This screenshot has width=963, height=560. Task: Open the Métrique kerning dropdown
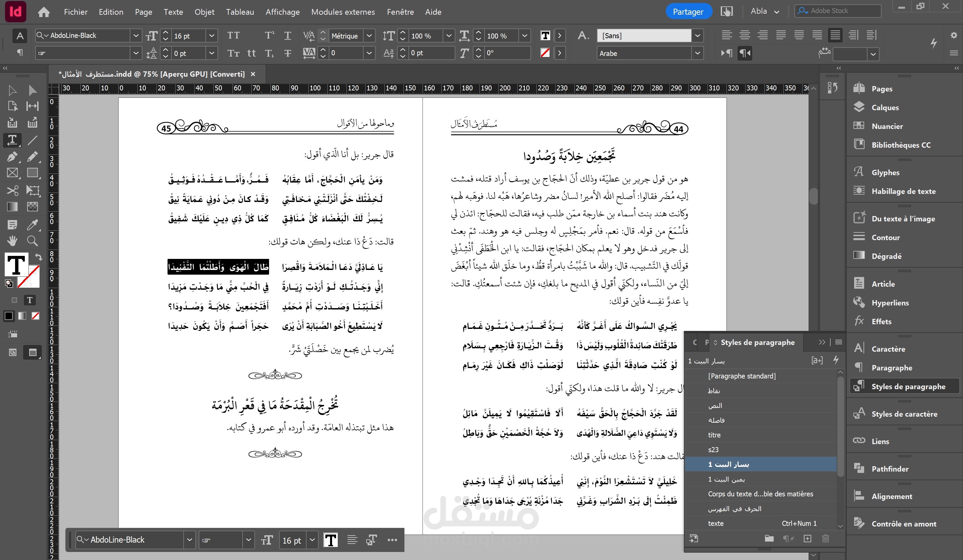pos(369,36)
